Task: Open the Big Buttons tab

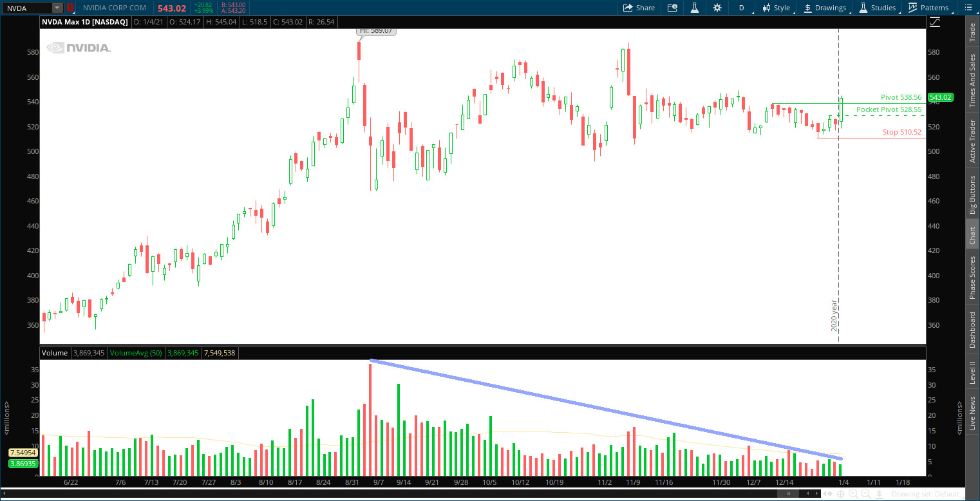Action: [972, 194]
